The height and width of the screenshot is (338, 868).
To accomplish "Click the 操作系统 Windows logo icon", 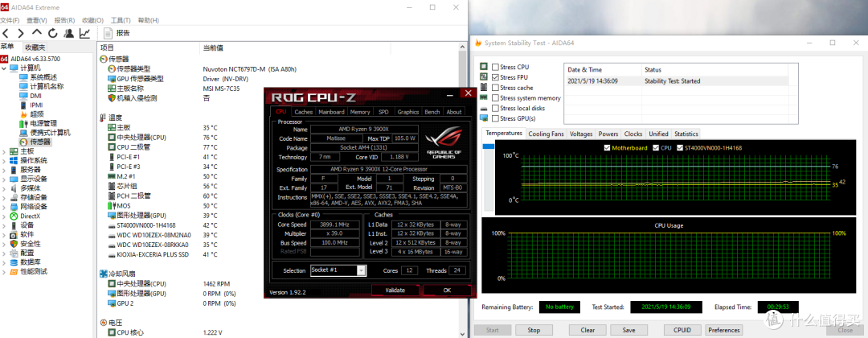I will [14, 160].
